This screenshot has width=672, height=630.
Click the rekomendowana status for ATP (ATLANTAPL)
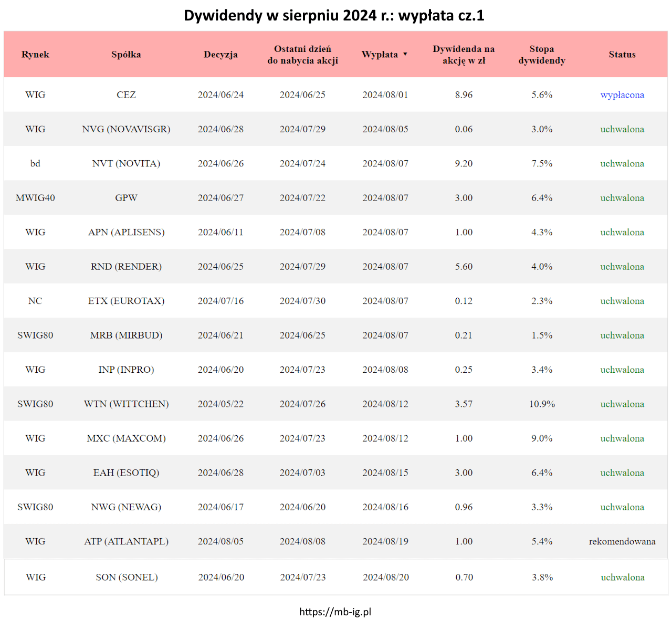[622, 541]
